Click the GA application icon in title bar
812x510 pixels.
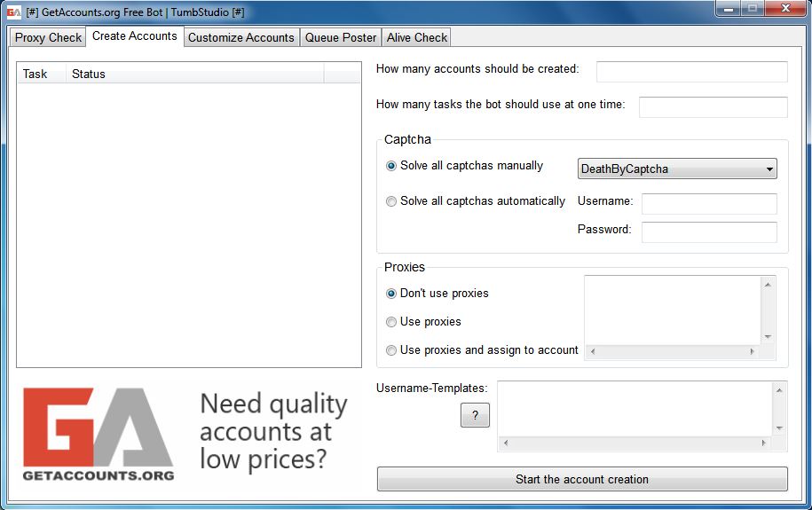(x=14, y=12)
